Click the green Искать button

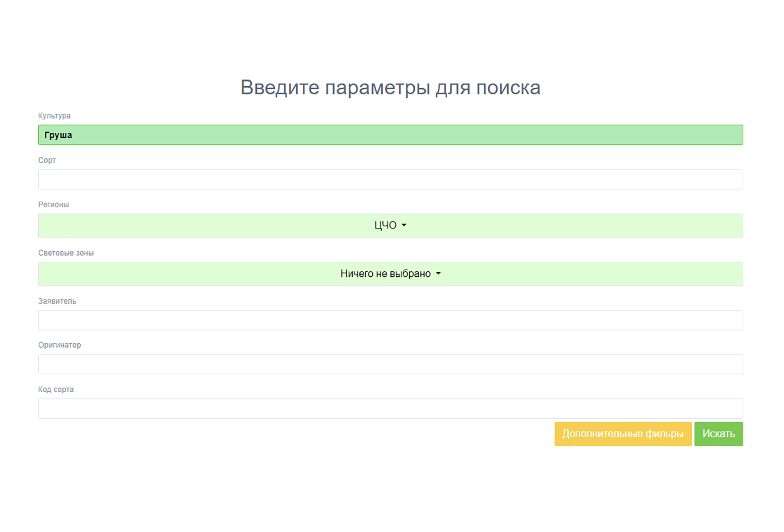tap(718, 434)
